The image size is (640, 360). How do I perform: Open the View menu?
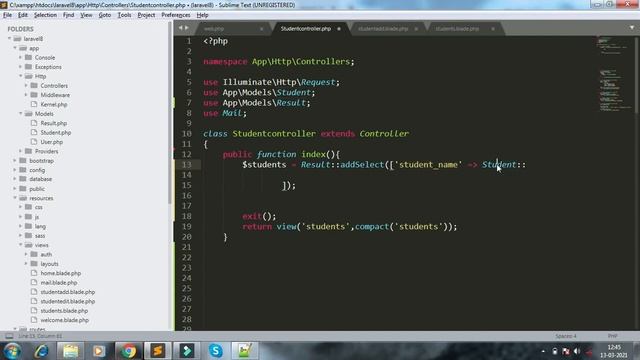(86, 15)
